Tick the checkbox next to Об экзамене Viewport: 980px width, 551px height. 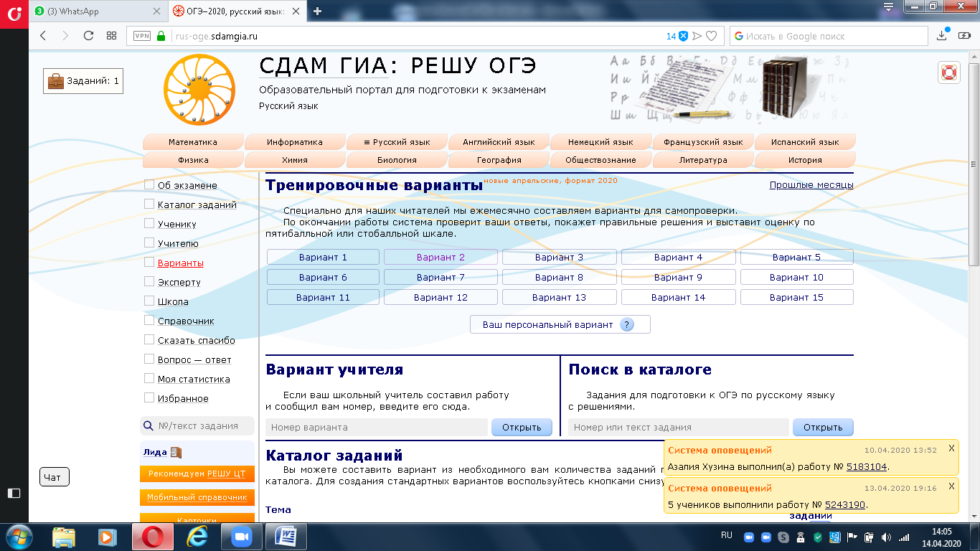click(x=149, y=185)
